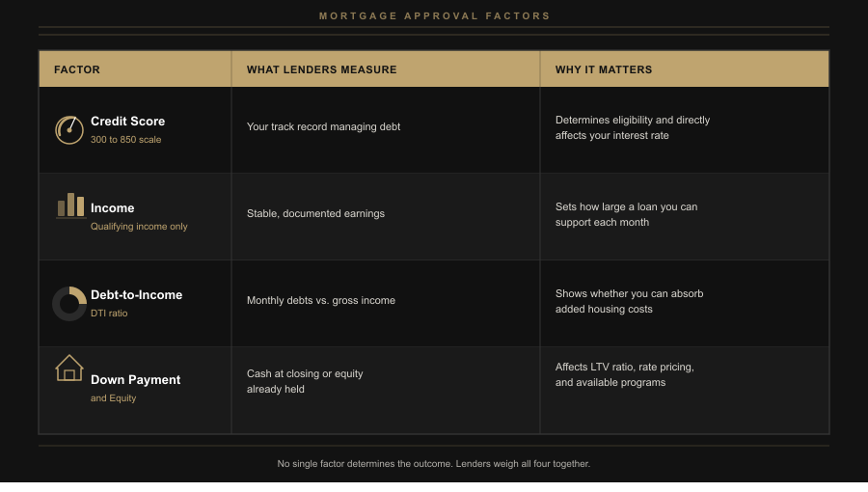Click 'Stable, documented earnings' cell

click(315, 214)
